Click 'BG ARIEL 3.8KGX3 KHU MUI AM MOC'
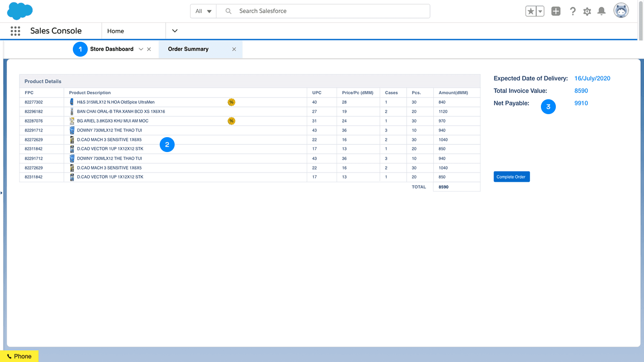This screenshot has height=362, width=644. click(112, 121)
